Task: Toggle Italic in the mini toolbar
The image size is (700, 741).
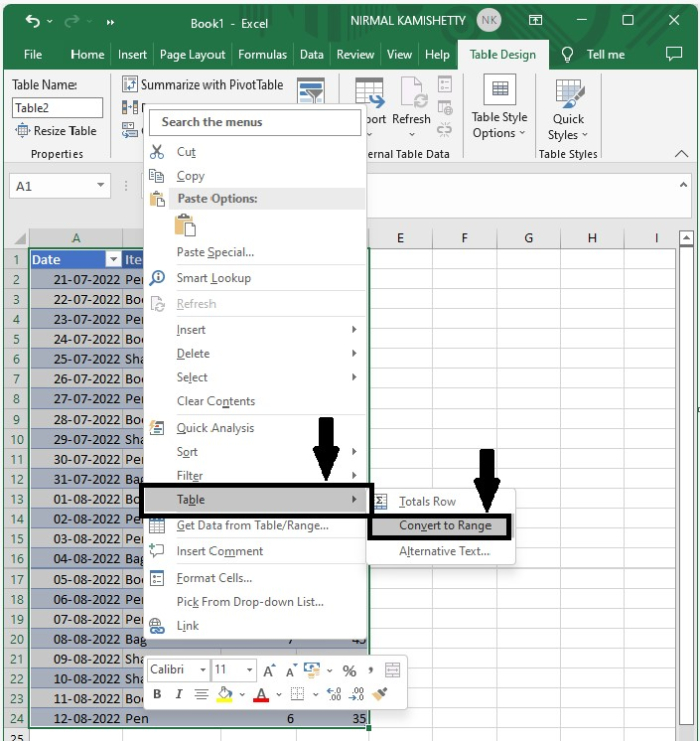Action: point(179,694)
